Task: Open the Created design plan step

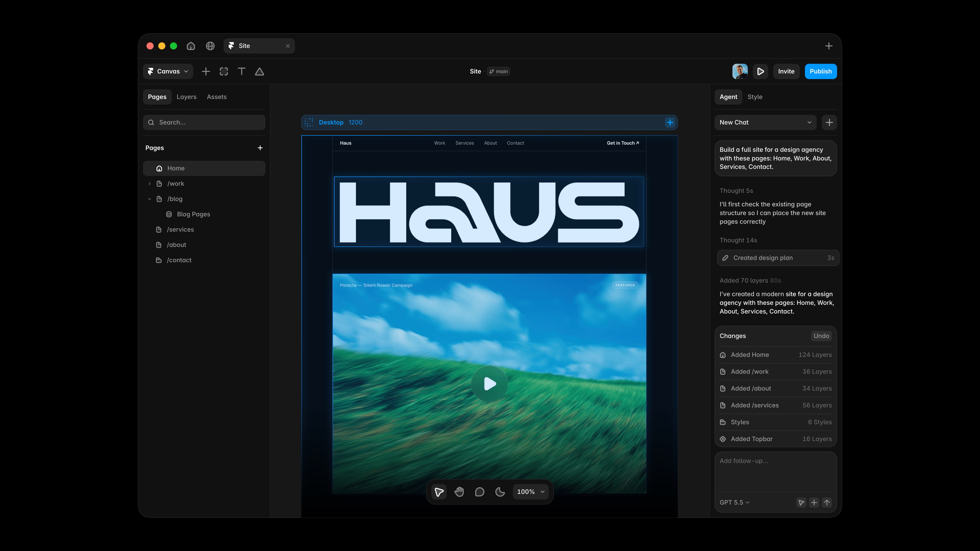Action: coord(778,258)
